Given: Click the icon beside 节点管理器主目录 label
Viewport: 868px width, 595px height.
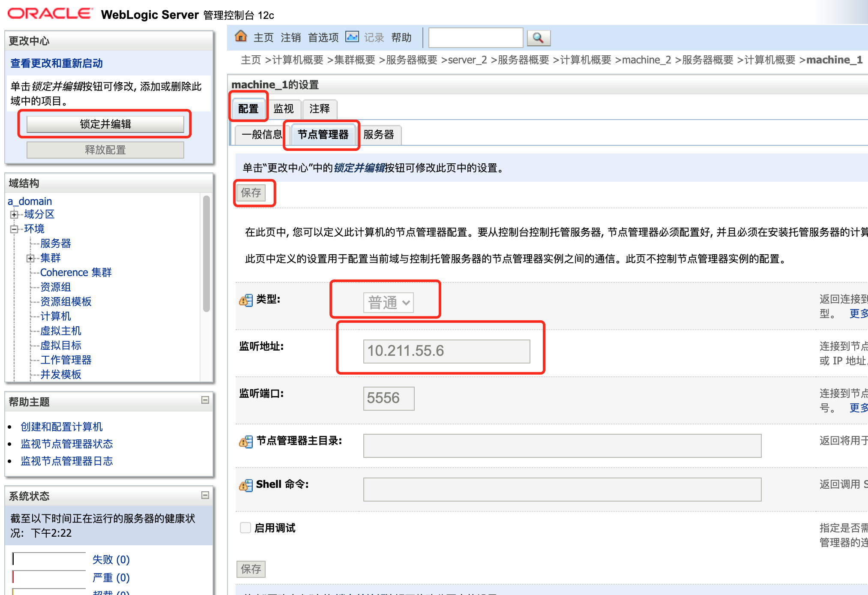Looking at the screenshot, I should coord(246,442).
